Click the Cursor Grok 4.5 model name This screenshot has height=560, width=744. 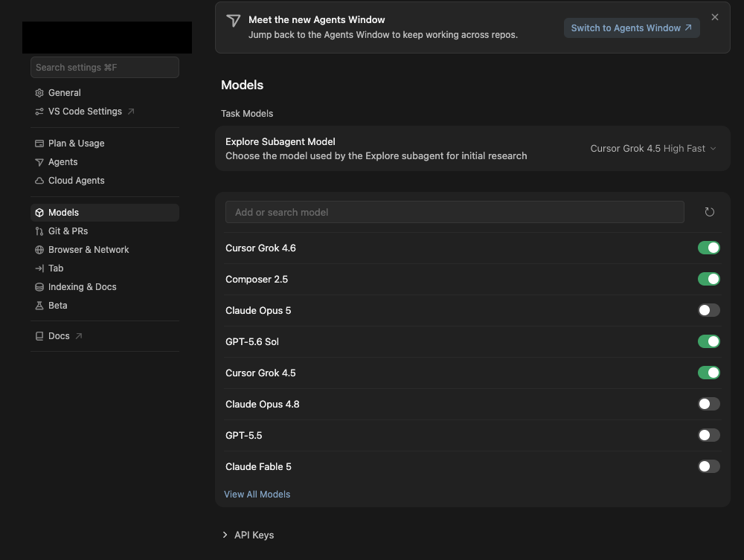(x=260, y=373)
